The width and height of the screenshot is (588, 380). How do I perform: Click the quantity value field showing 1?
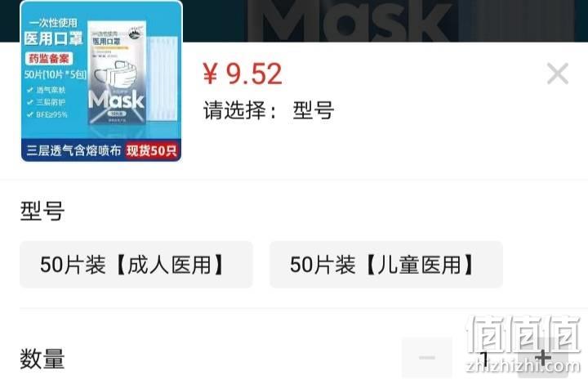click(x=485, y=358)
